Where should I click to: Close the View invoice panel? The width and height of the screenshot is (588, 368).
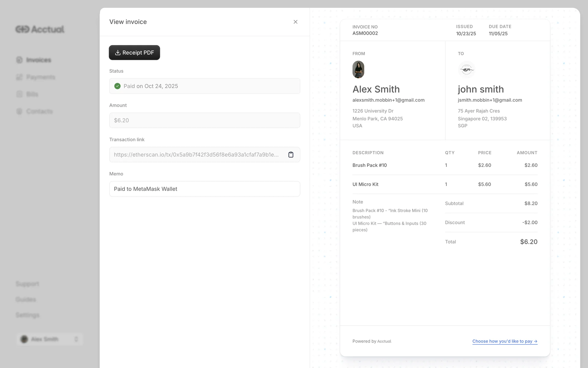pos(295,22)
